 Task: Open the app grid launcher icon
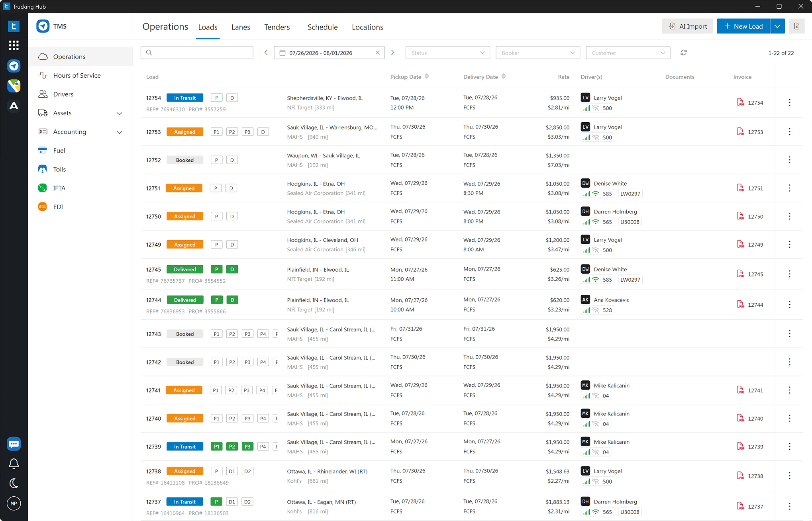click(14, 45)
